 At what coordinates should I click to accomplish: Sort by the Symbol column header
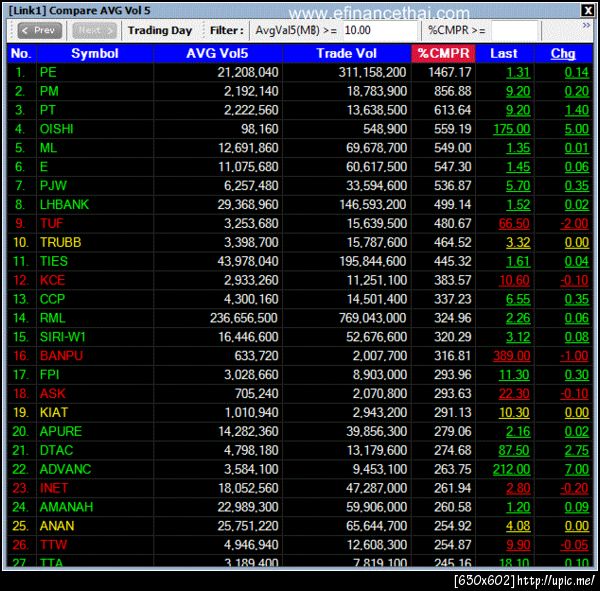[x=95, y=53]
